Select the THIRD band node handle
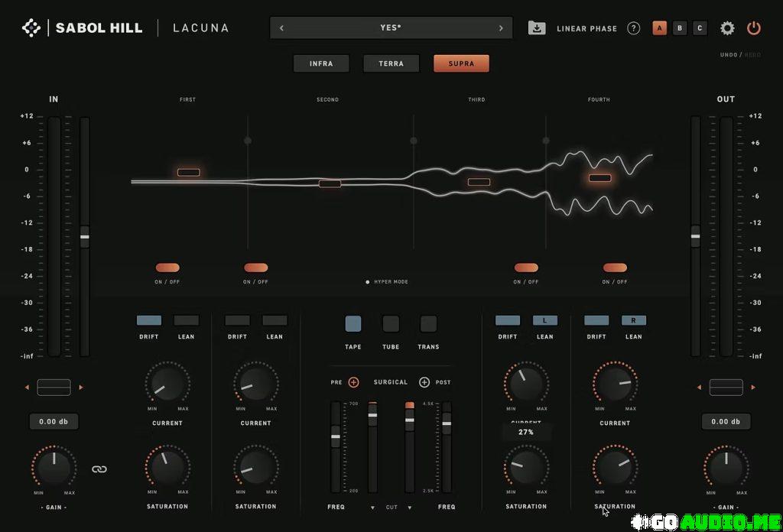This screenshot has height=532, width=783. tap(479, 182)
